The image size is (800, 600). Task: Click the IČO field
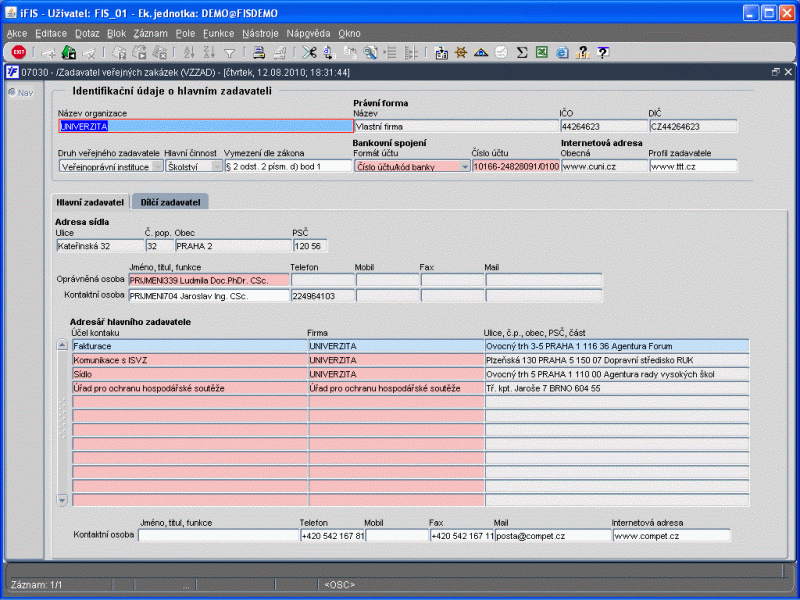click(x=604, y=126)
